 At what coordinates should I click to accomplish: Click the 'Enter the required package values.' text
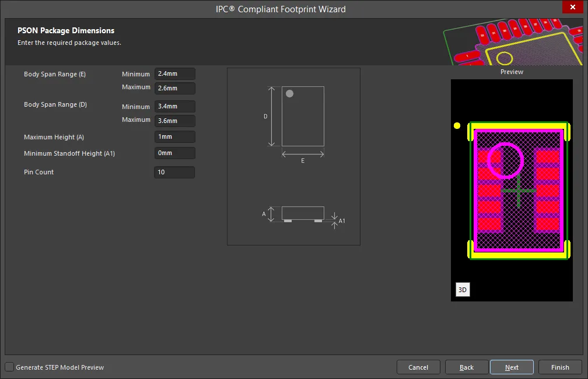[x=69, y=43]
